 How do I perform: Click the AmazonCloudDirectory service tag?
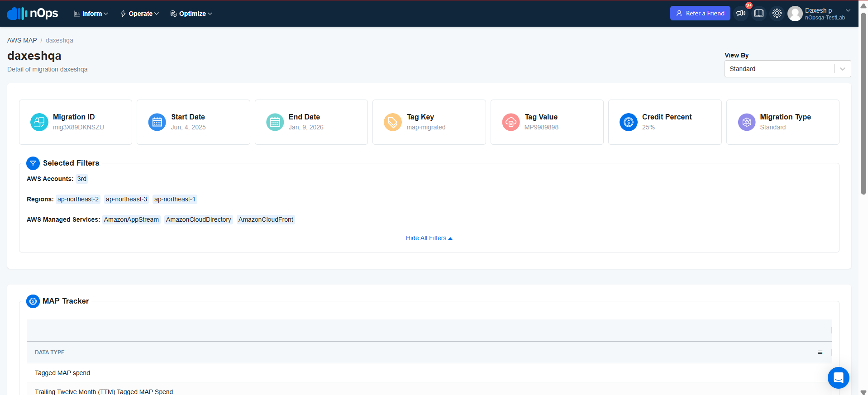point(199,219)
